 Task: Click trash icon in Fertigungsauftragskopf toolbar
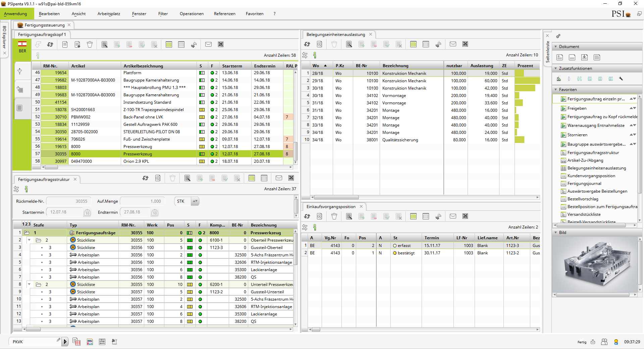[x=90, y=44]
